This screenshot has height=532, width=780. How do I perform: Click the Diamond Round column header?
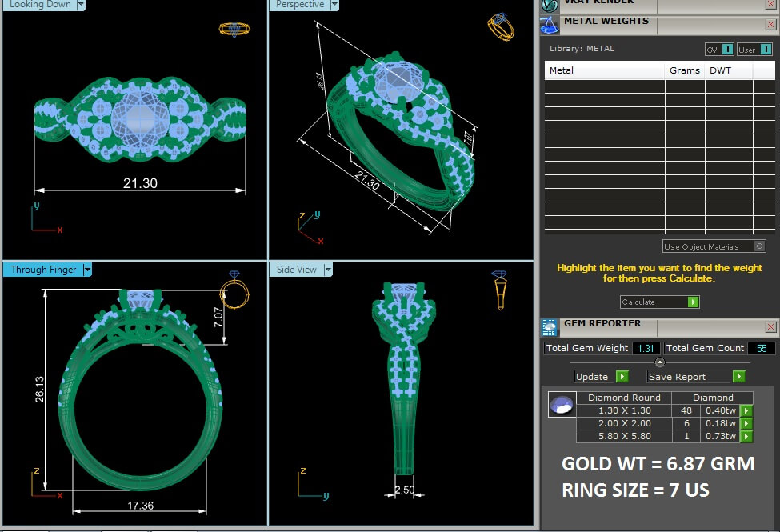[x=624, y=398]
